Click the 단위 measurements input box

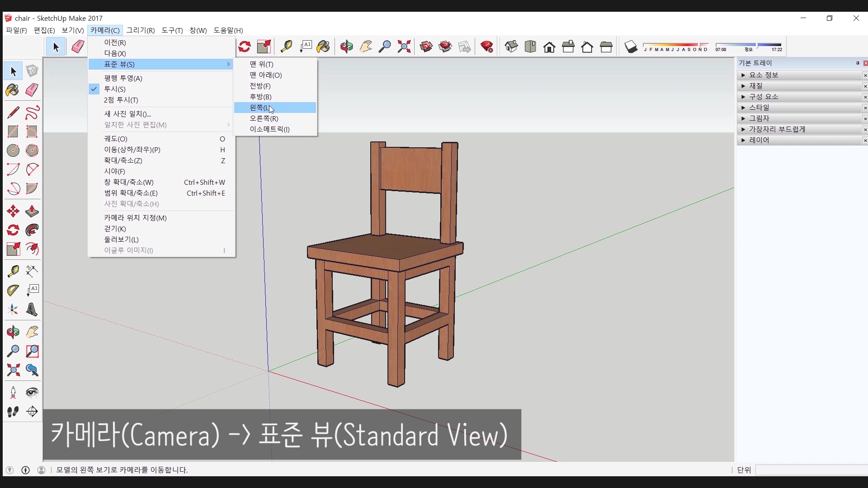tap(811, 470)
